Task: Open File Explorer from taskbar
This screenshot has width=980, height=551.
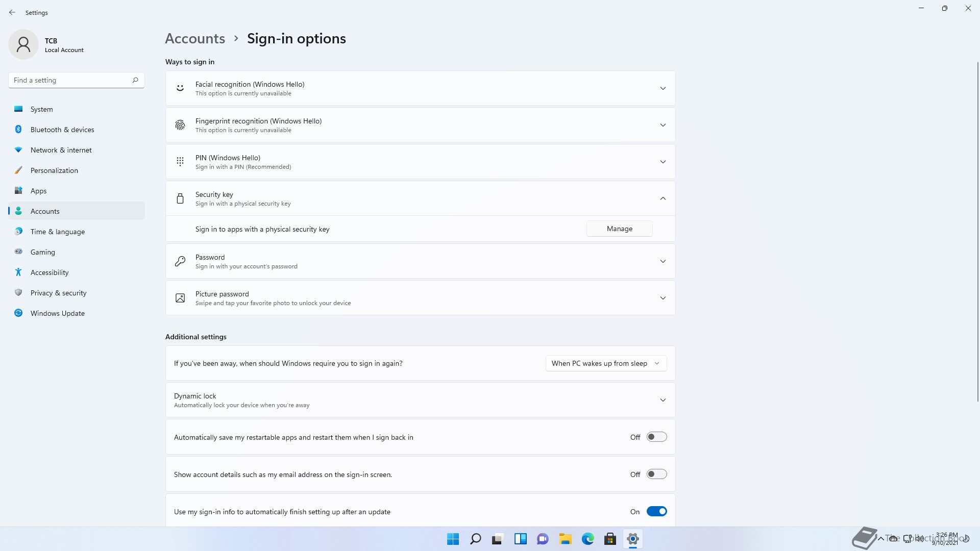Action: coord(565,539)
